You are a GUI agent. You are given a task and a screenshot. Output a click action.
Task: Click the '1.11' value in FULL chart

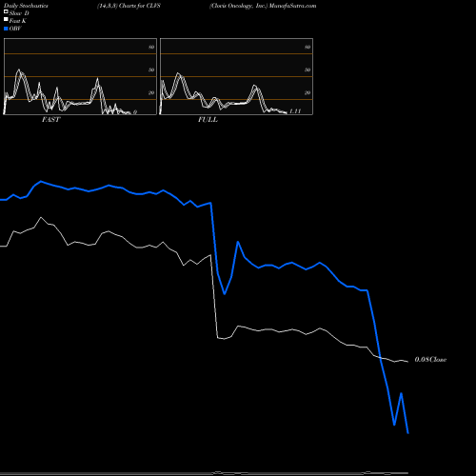coord(295,111)
